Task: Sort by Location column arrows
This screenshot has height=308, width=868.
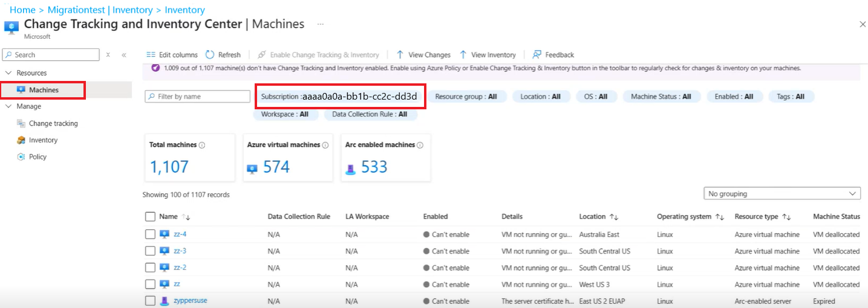Action: tap(614, 216)
